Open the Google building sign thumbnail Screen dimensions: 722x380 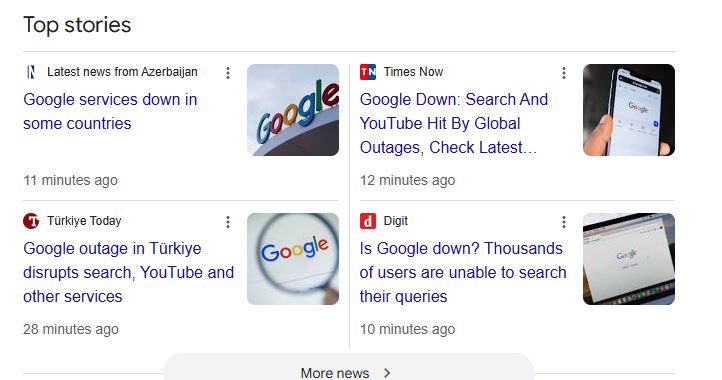(x=293, y=110)
